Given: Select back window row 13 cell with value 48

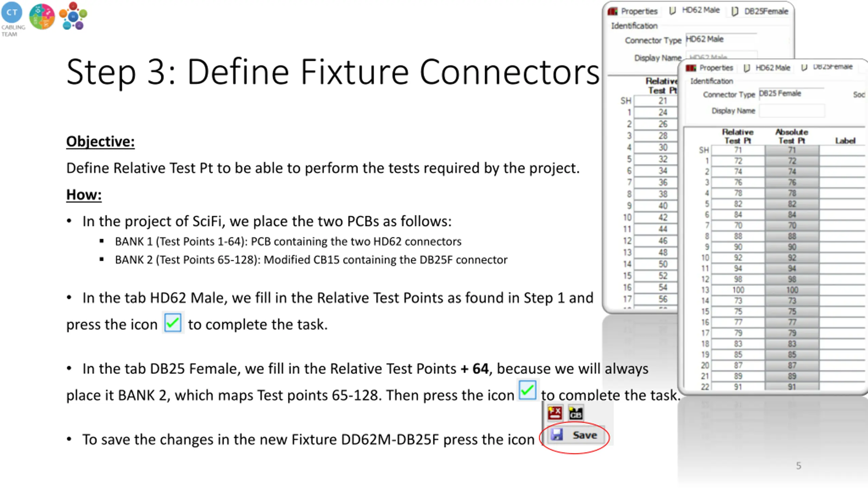Looking at the screenshot, I should [x=656, y=252].
